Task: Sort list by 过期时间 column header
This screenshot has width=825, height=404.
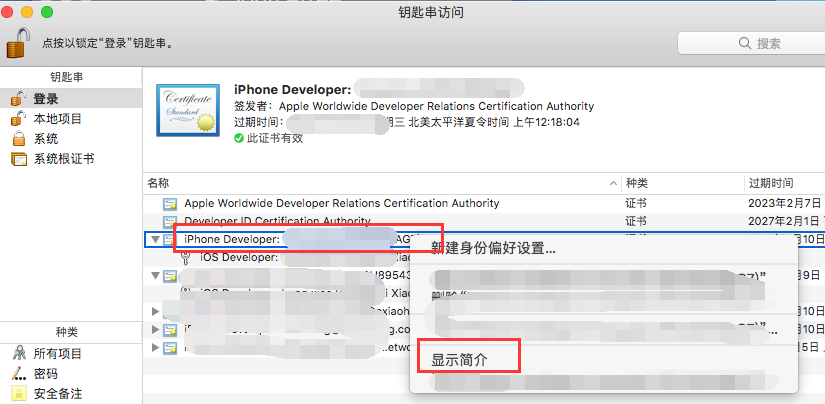Action: [x=784, y=183]
